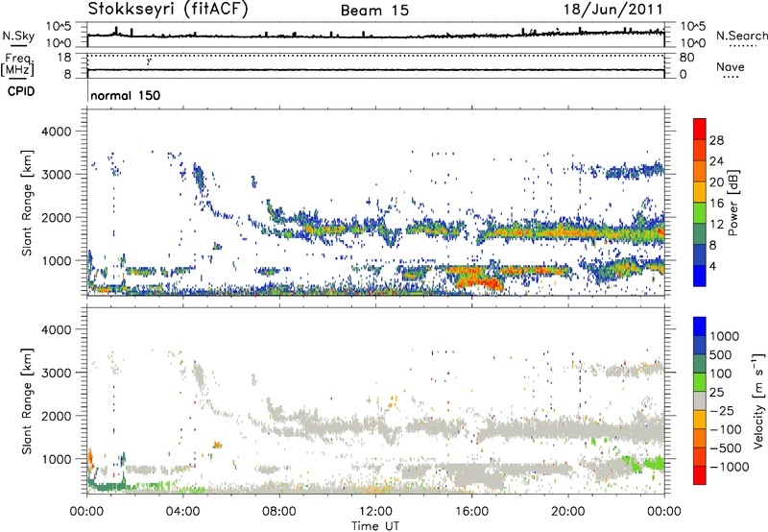The height and width of the screenshot is (532, 768).
Task: Click the 'Freq. [MHz]' axis label
Action: coord(17,65)
